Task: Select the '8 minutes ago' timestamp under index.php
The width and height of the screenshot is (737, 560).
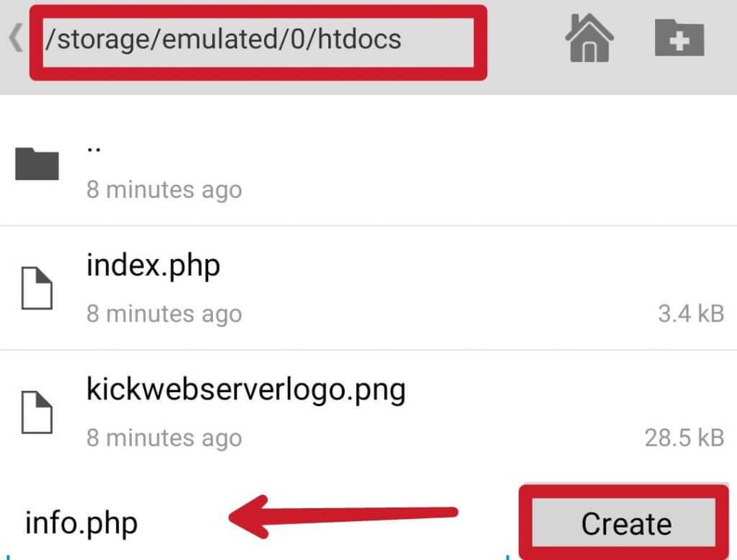Action: 164,314
